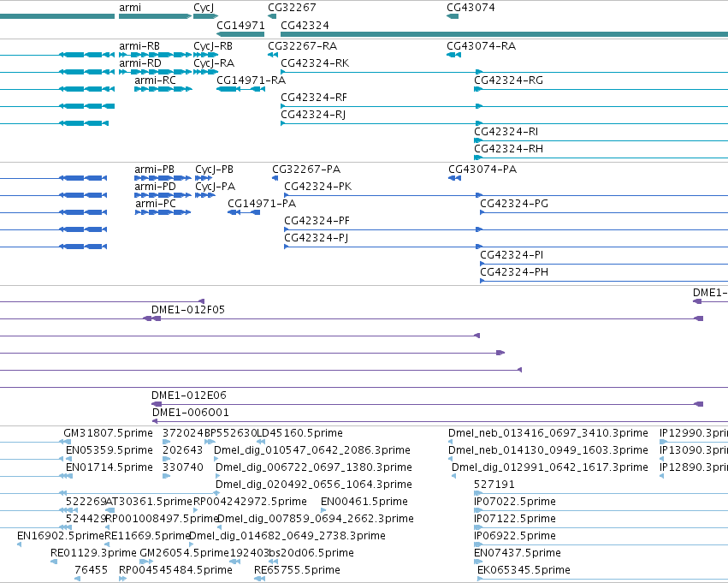Select the DME1-006O01 feature label
Image resolution: width=728 pixels, height=583 pixels.
pyautogui.click(x=191, y=413)
